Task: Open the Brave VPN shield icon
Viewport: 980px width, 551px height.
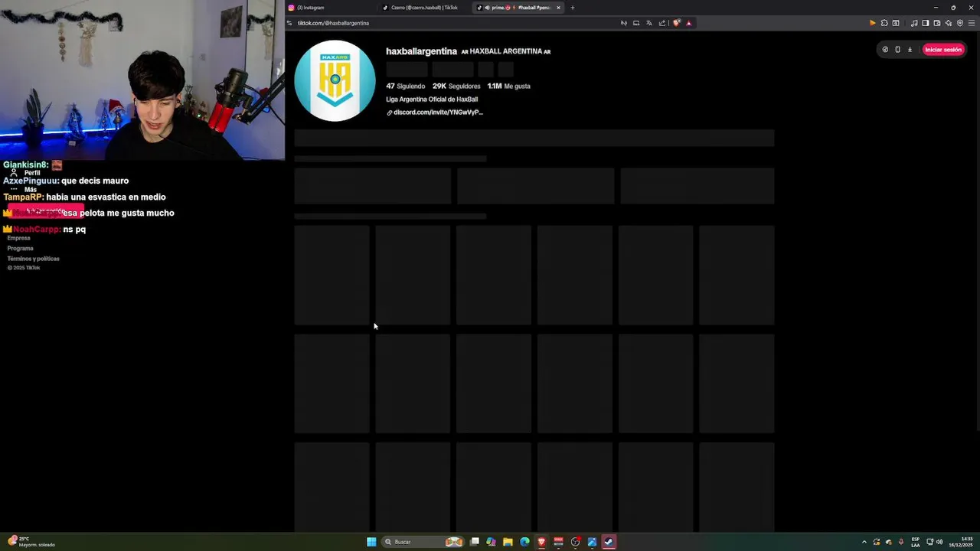Action: (x=960, y=23)
